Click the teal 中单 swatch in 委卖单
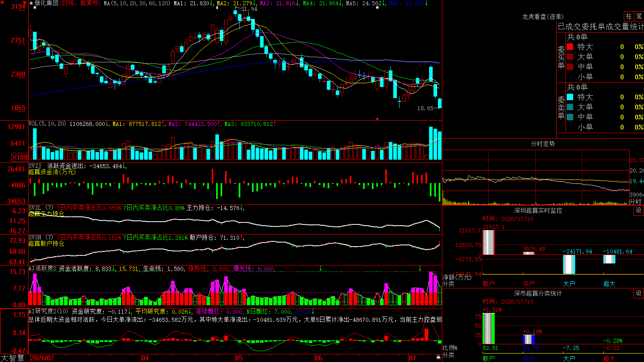Screen dimensions: 644x362 [570, 117]
